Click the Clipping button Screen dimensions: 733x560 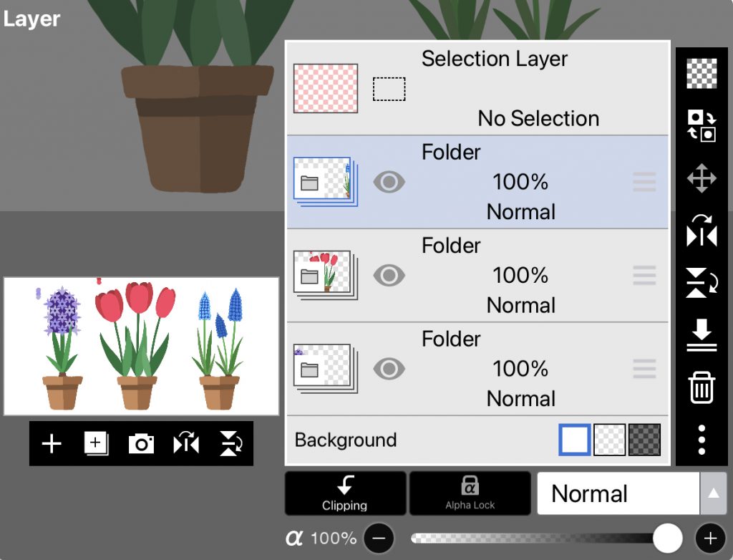point(345,493)
